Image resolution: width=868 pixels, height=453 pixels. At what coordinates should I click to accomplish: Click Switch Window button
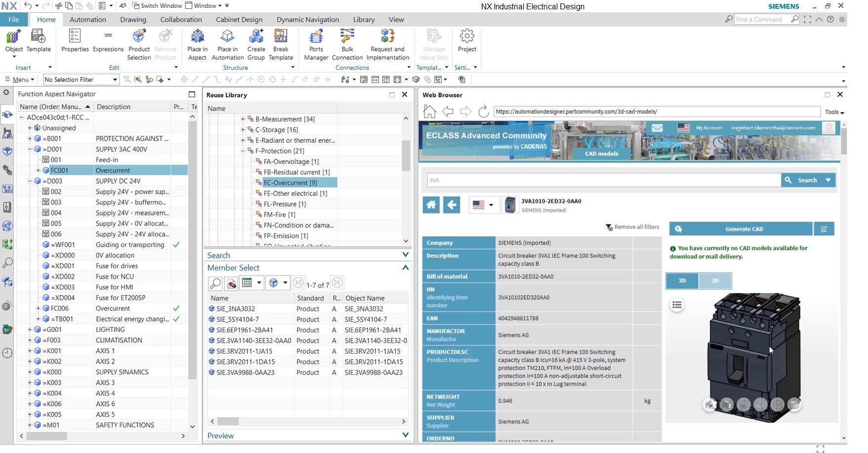pyautogui.click(x=157, y=6)
